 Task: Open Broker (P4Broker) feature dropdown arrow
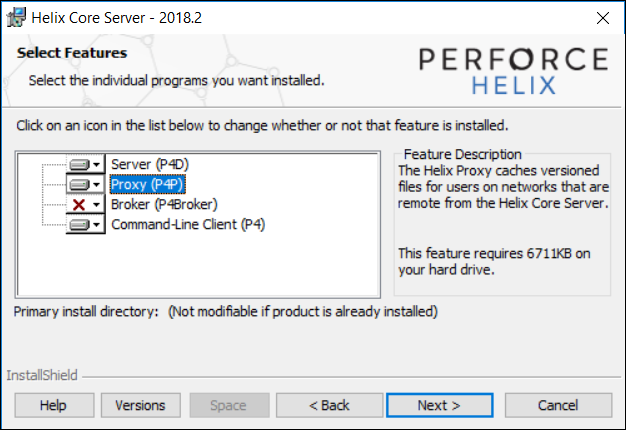[x=98, y=204]
